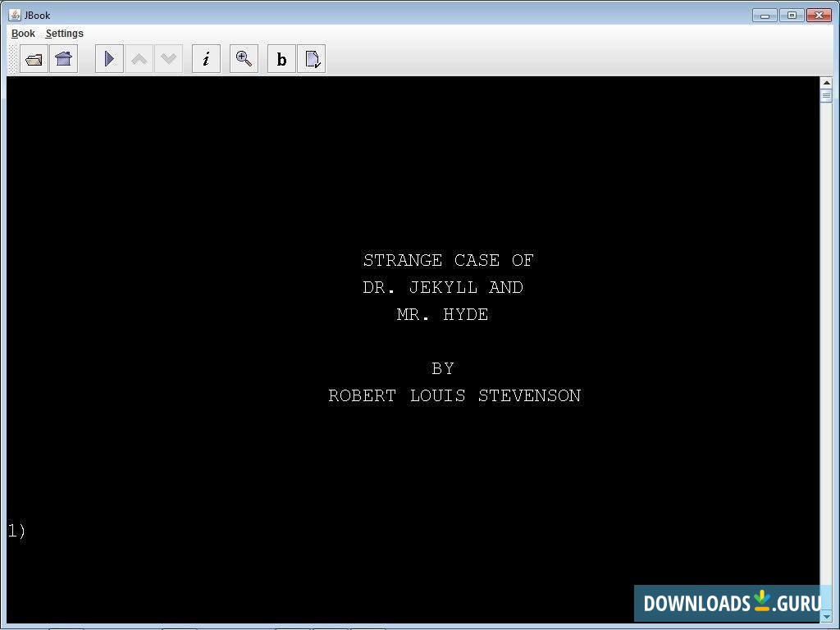The image size is (840, 630).
Task: Show book info with the i icon
Action: (x=206, y=59)
